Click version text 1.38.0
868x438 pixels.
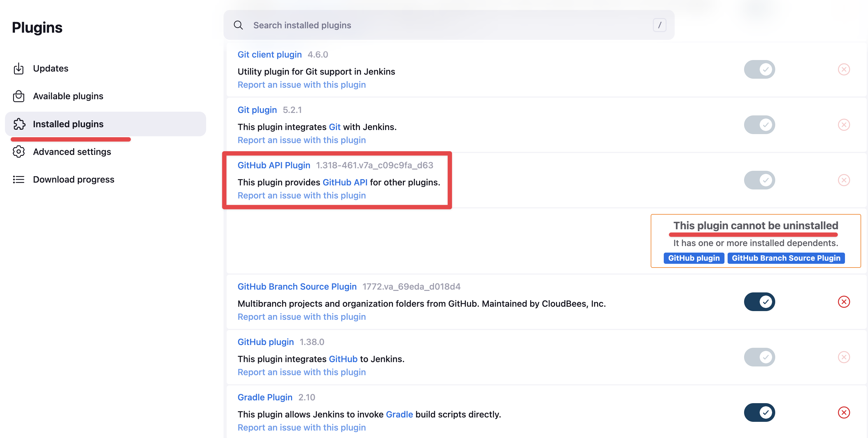pos(312,342)
